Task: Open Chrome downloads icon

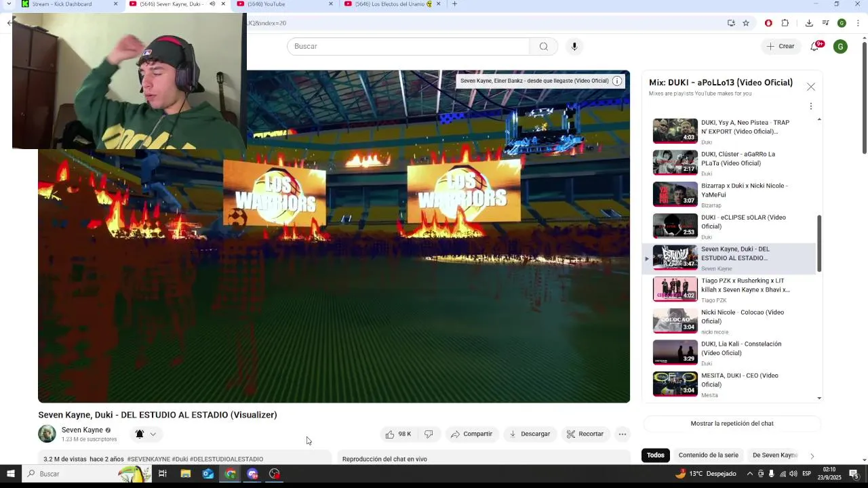Action: coord(809,23)
